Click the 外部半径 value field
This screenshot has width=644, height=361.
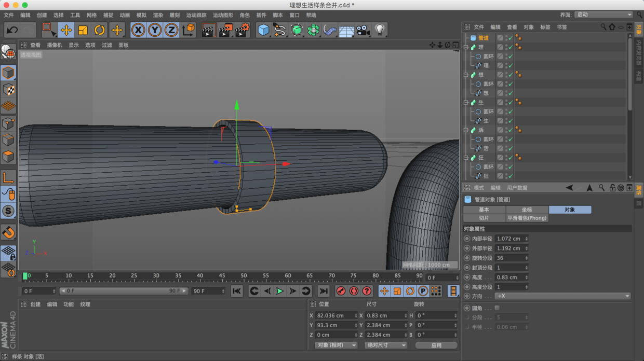click(x=512, y=248)
